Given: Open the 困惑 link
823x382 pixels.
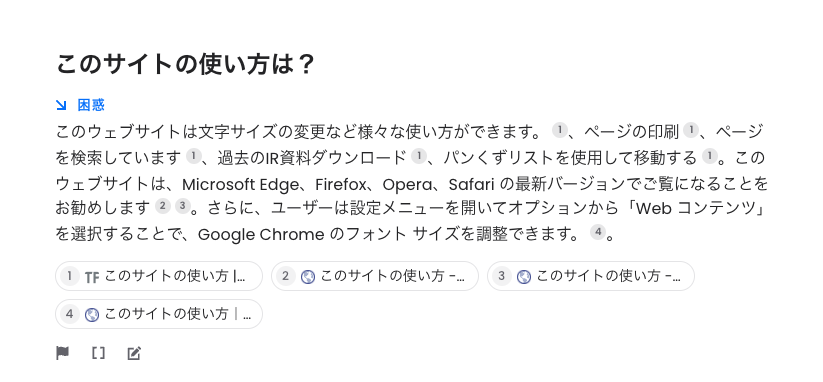Looking at the screenshot, I should (91, 105).
